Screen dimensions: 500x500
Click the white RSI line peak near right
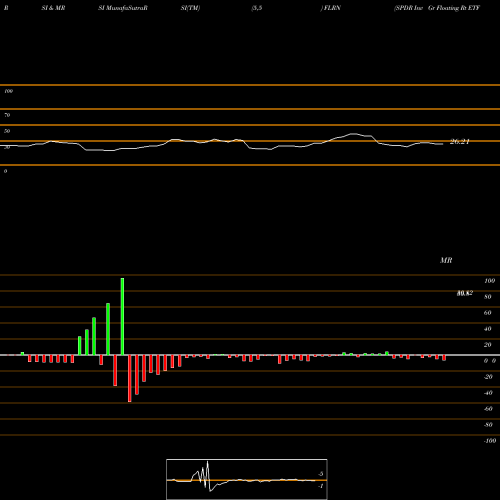(354, 134)
